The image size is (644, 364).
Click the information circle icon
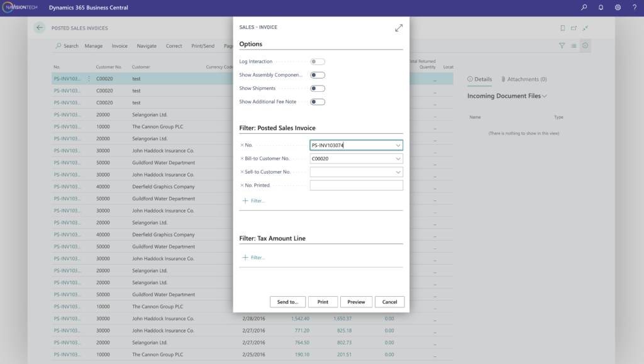[585, 45]
